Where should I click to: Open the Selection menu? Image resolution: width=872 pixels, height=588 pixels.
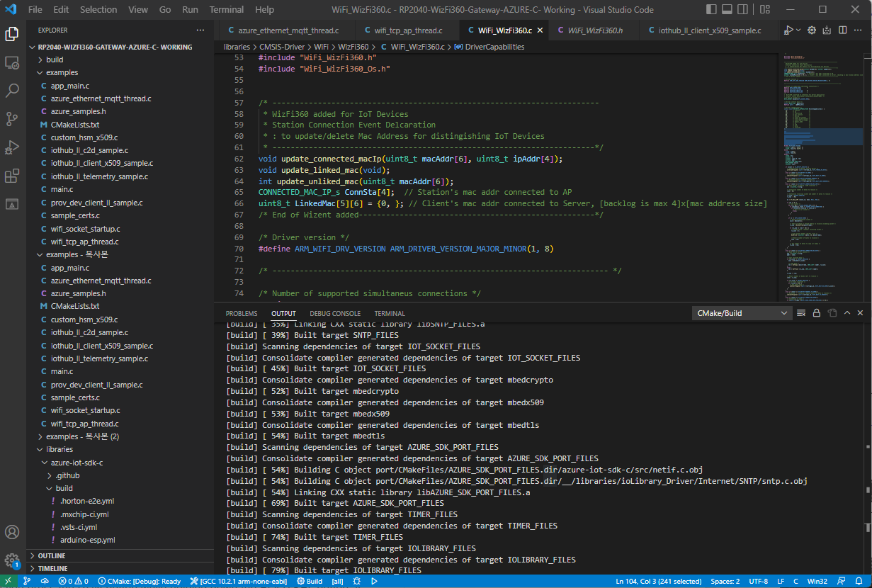click(x=98, y=10)
